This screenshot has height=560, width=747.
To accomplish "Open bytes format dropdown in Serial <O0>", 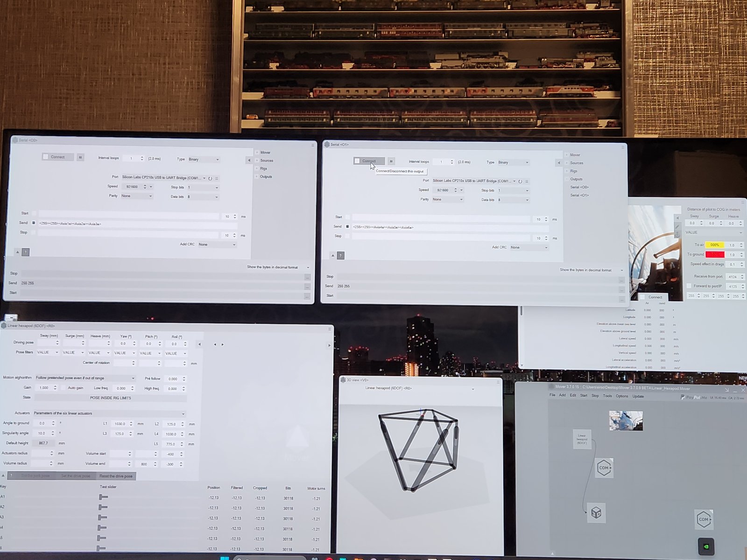I will pyautogui.click(x=278, y=267).
